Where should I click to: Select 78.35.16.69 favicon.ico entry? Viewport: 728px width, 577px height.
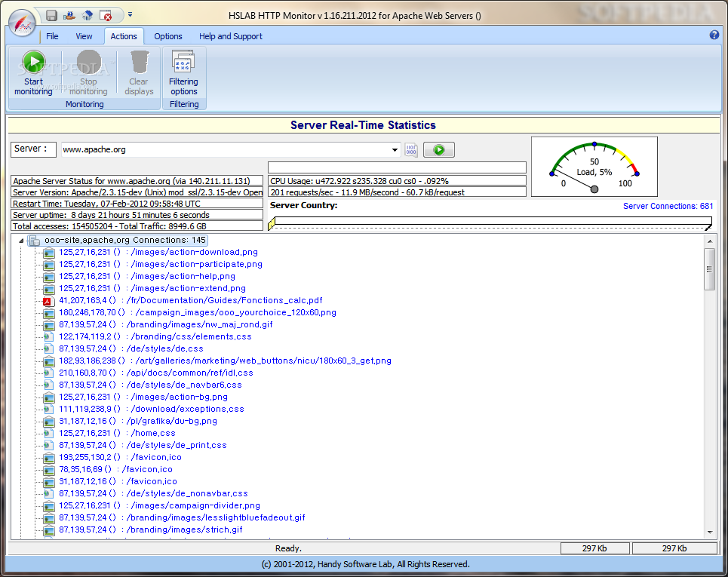(115, 469)
